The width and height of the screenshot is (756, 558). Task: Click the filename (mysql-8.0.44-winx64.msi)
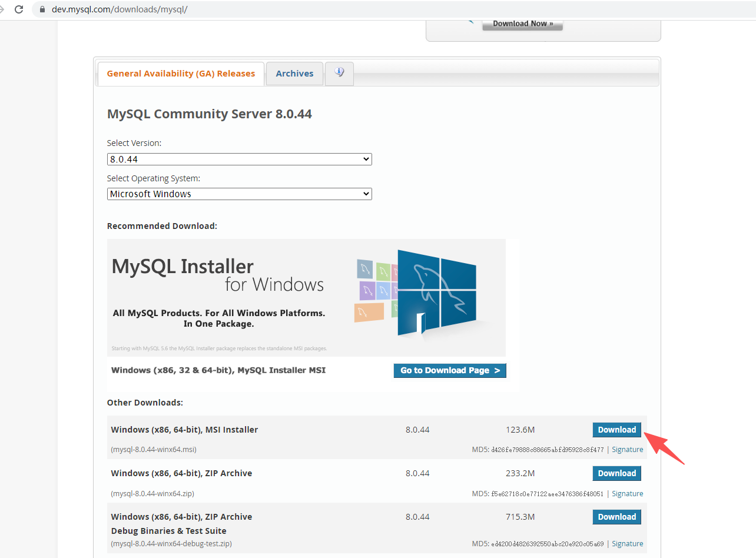154,450
